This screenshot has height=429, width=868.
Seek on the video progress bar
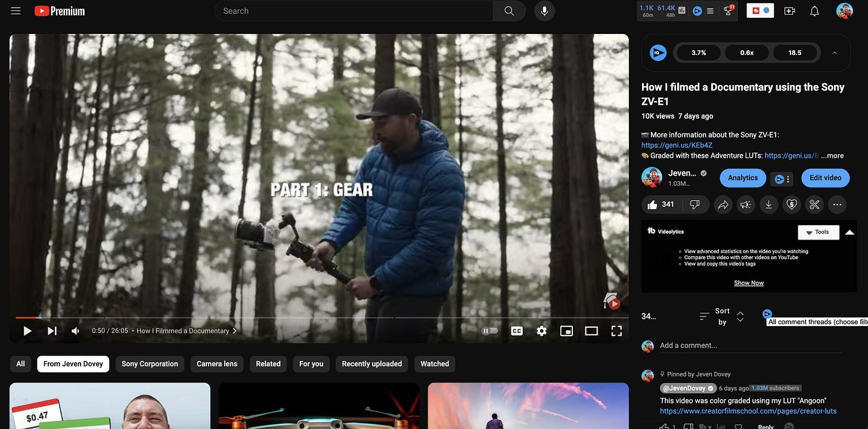coord(319,318)
